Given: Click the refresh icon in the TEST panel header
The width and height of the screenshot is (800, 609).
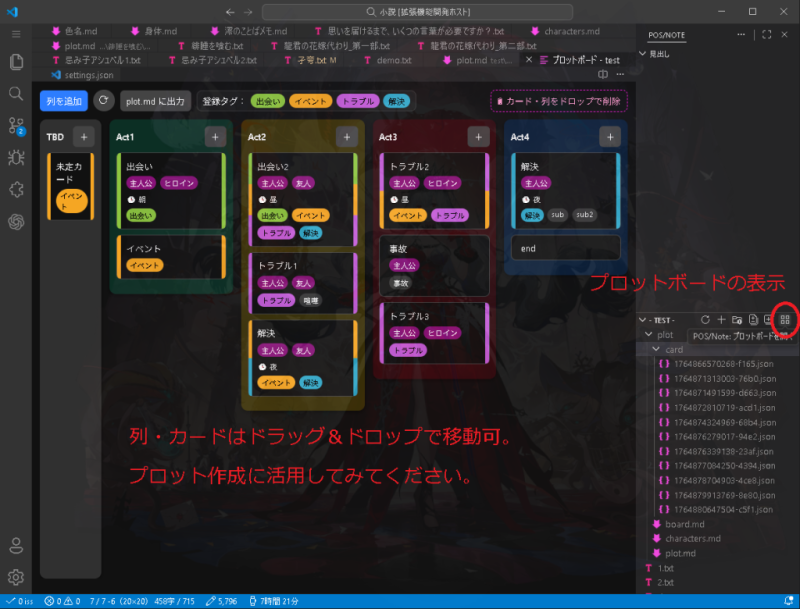Looking at the screenshot, I should click(x=706, y=320).
